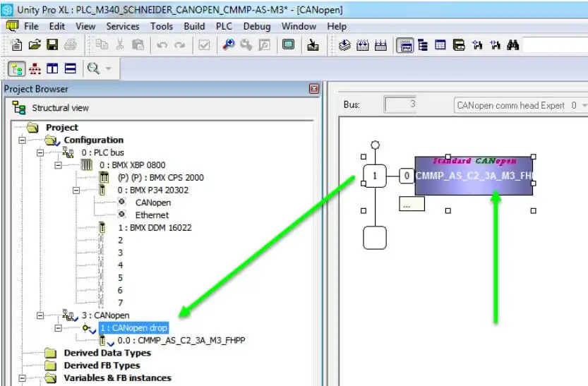Select empty rack slot 4

coord(120,265)
